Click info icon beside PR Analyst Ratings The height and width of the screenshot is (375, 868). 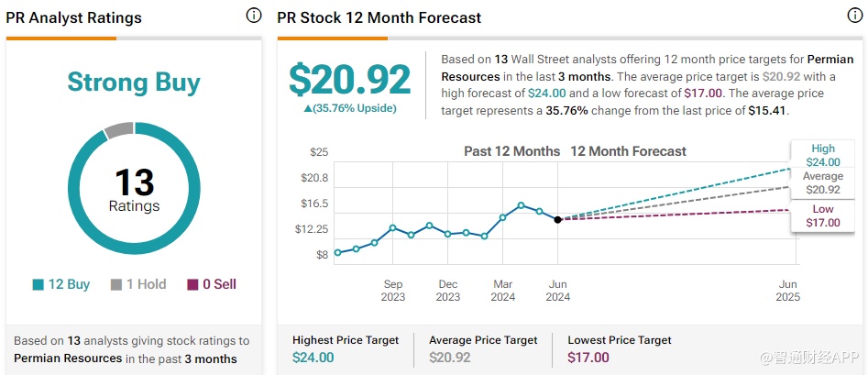click(x=254, y=16)
